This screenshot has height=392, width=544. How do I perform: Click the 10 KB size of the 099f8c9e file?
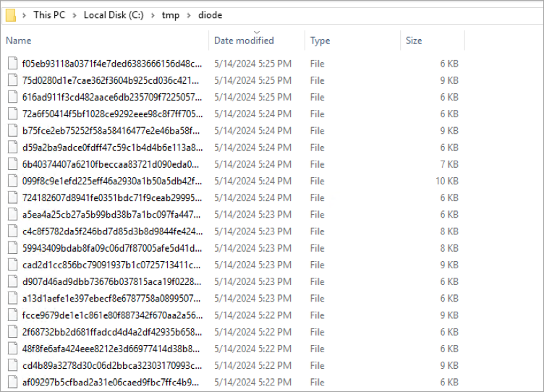447,181
